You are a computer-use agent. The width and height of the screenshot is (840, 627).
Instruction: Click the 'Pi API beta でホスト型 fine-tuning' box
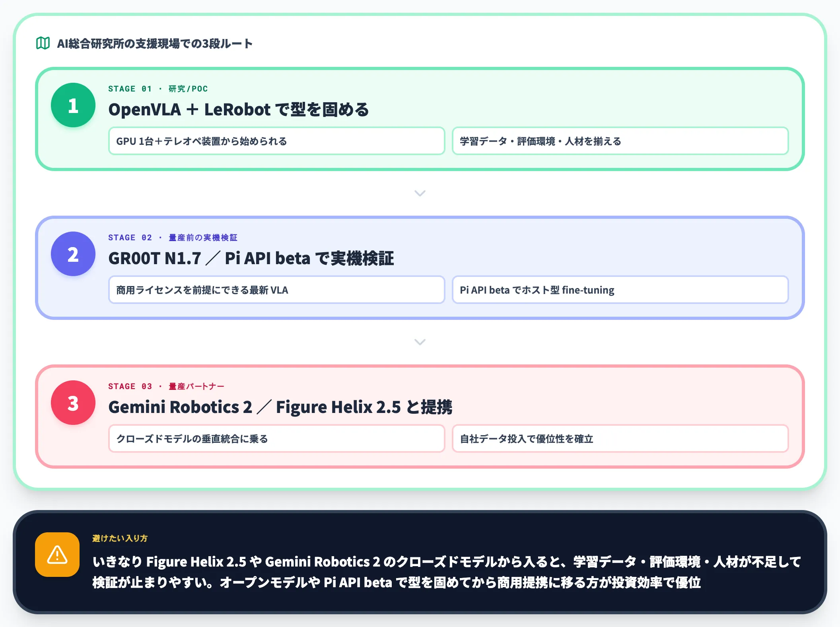tap(620, 290)
